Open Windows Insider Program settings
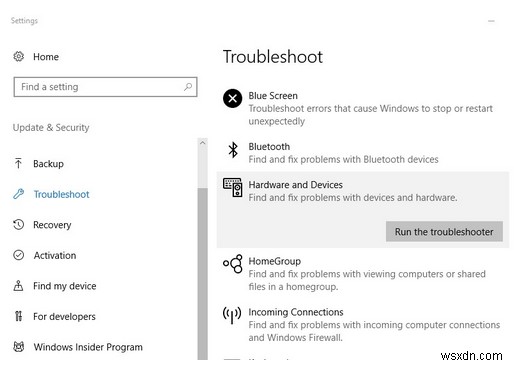 (88, 347)
